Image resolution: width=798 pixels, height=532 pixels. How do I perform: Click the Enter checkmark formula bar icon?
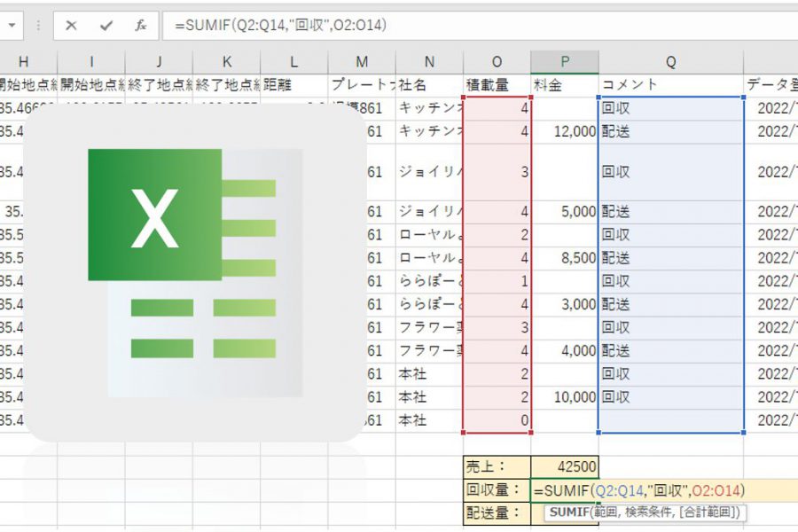(106, 26)
